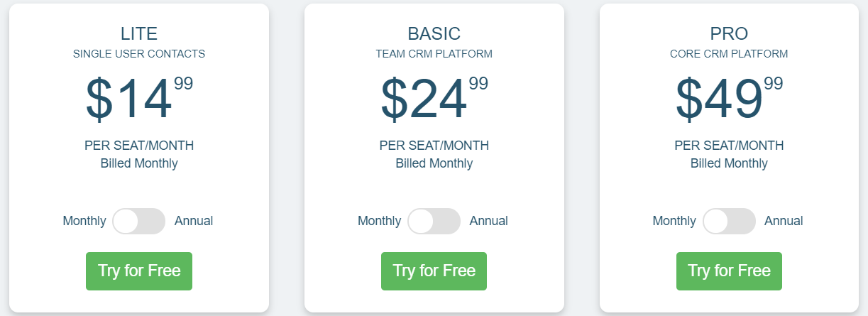This screenshot has width=868, height=316.
Task: Select Annual label on Pro plan
Action: pyautogui.click(x=784, y=221)
